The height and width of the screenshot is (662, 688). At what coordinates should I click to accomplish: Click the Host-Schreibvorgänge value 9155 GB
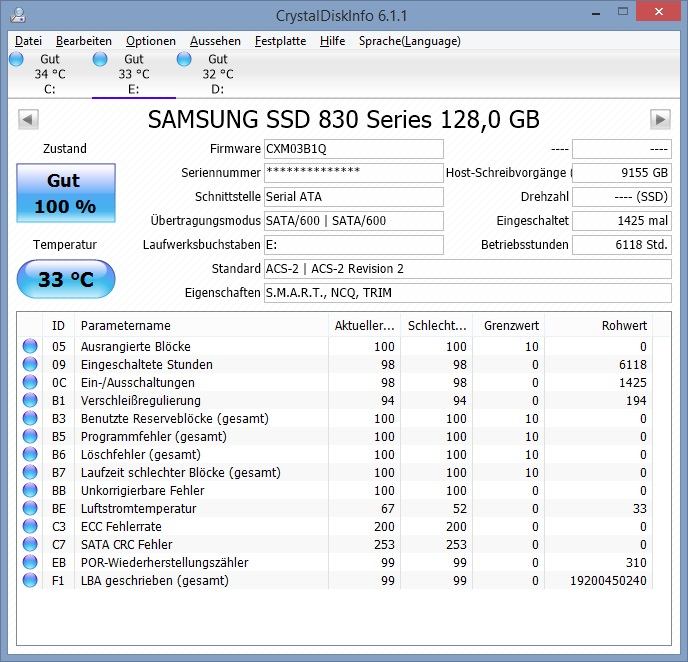tap(622, 173)
